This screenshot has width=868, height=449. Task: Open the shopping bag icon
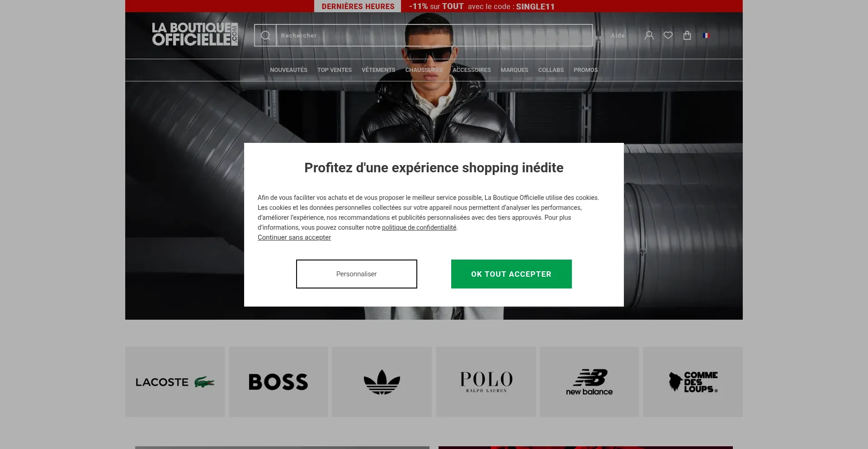687,35
